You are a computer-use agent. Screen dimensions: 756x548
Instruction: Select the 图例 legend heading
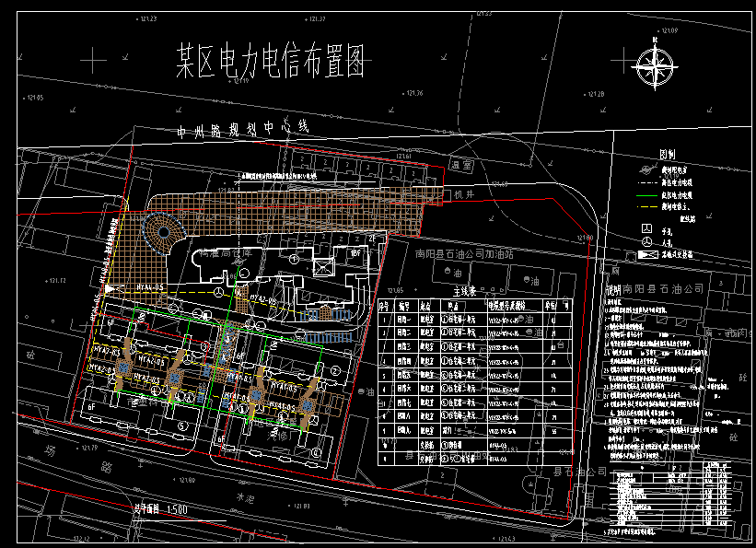(x=667, y=156)
